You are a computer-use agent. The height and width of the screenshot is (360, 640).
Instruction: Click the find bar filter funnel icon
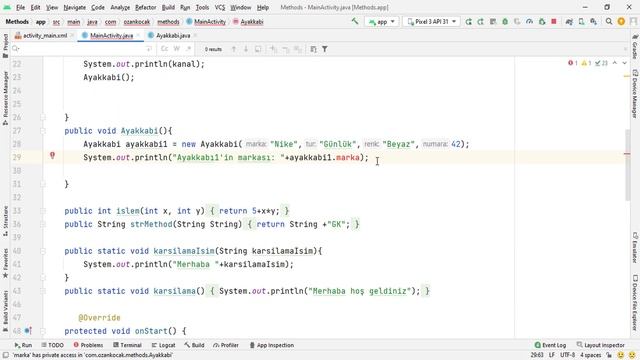[325, 49]
